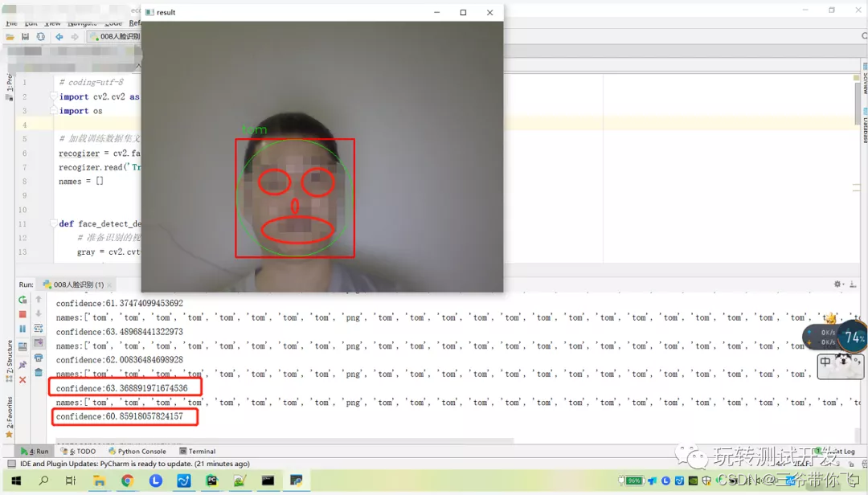Open File Explorer from the taskbar
Viewport: 868px width, 495px height.
pos(99,481)
